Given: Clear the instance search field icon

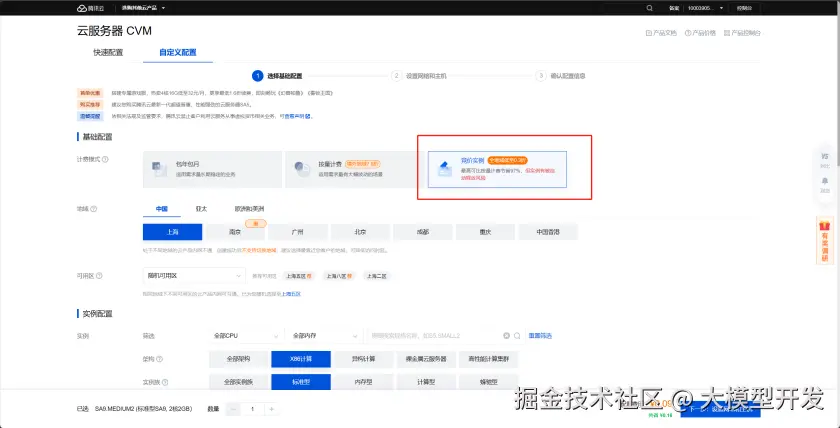Looking at the screenshot, I should coord(506,336).
